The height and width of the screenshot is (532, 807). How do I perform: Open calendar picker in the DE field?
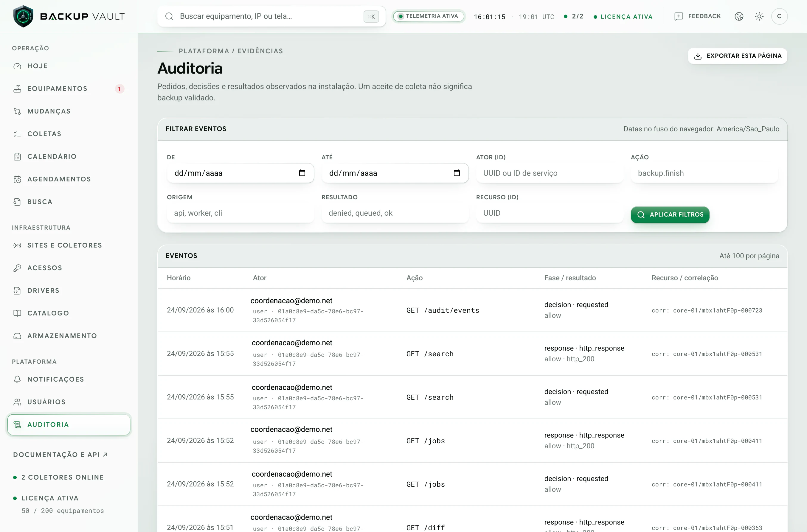302,173
